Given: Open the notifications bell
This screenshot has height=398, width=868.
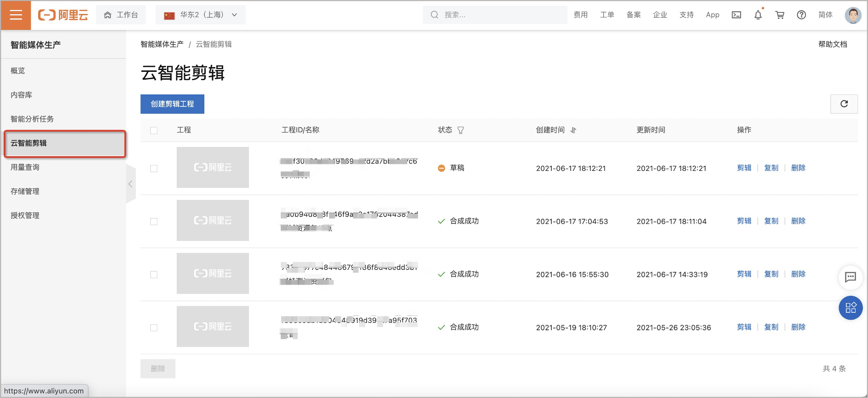Looking at the screenshot, I should pos(758,15).
